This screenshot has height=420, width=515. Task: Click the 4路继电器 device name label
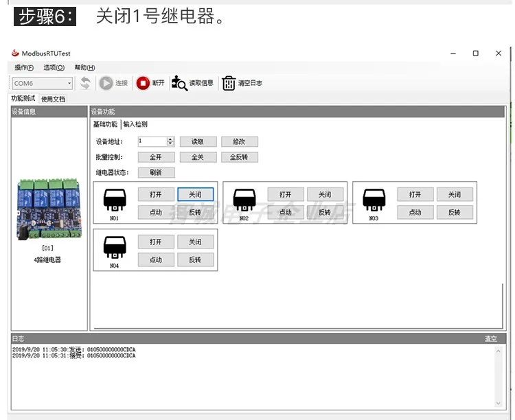[47, 259]
